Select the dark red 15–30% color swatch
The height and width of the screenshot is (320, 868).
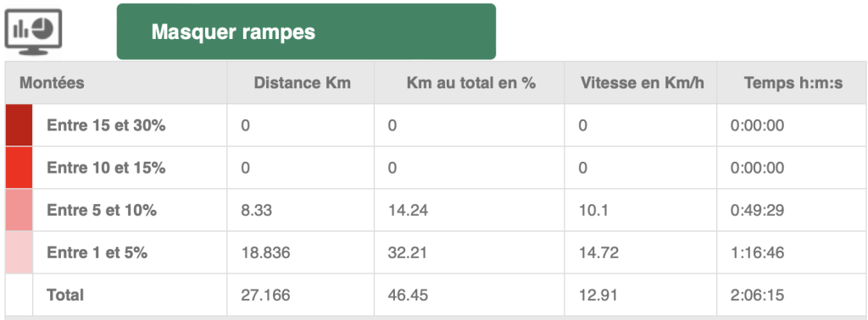(x=19, y=125)
